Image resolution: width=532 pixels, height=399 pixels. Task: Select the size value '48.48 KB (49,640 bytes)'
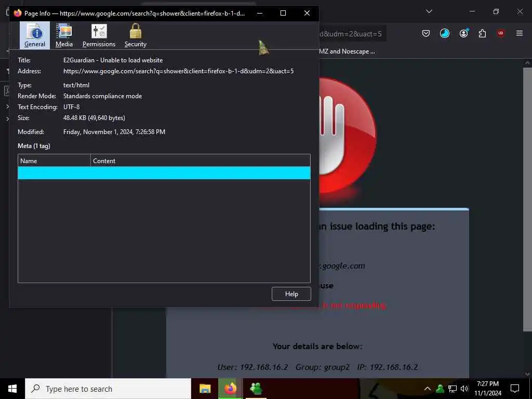pos(94,118)
